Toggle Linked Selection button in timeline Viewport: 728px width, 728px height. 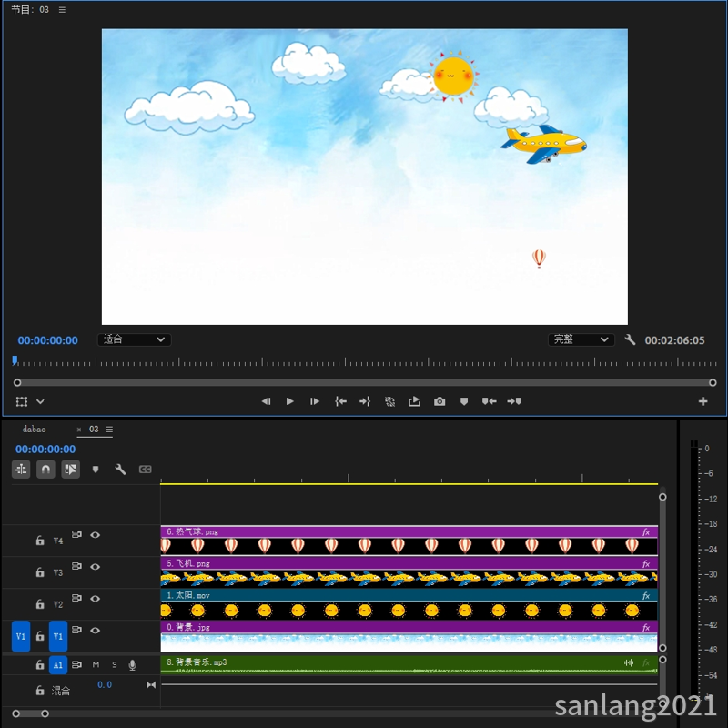(x=71, y=470)
